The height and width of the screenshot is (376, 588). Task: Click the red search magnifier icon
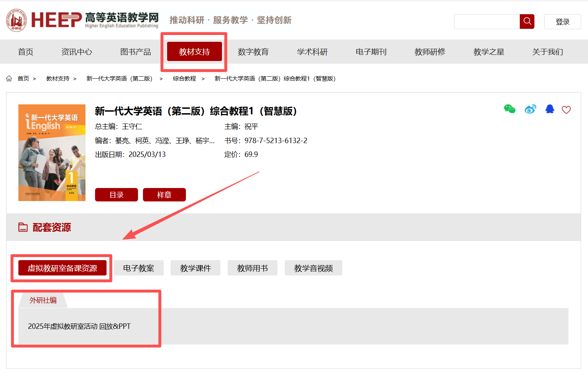point(527,21)
